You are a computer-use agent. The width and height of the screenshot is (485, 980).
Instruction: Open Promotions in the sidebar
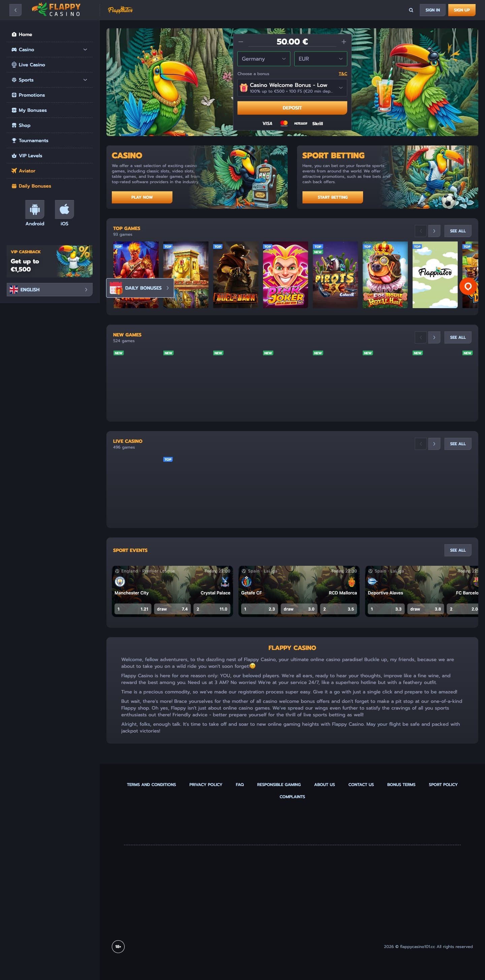pyautogui.click(x=50, y=95)
